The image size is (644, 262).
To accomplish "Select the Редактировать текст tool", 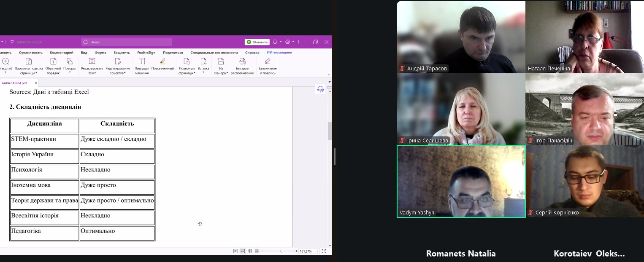I will [92, 65].
